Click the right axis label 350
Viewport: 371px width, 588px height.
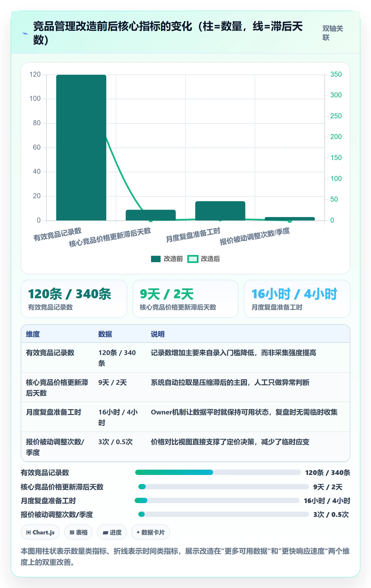pyautogui.click(x=336, y=74)
